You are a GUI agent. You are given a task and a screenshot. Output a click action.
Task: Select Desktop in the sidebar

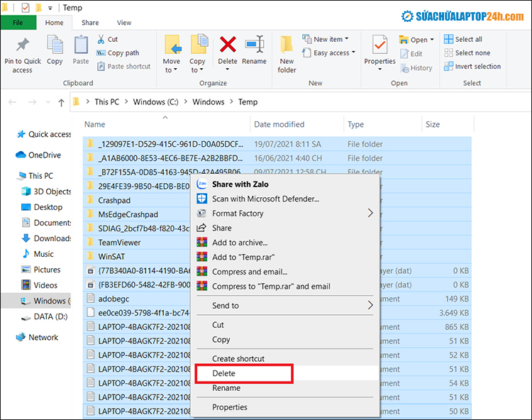click(42, 207)
